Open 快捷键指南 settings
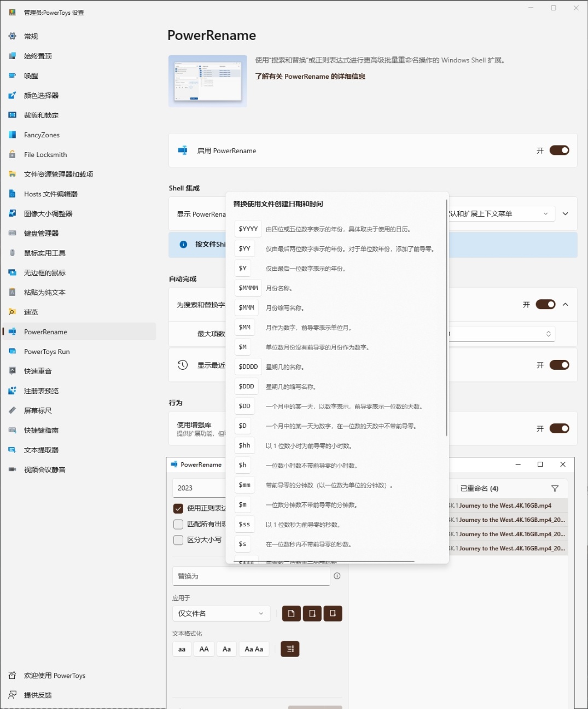Screen dimensions: 588x709 click(x=79, y=430)
